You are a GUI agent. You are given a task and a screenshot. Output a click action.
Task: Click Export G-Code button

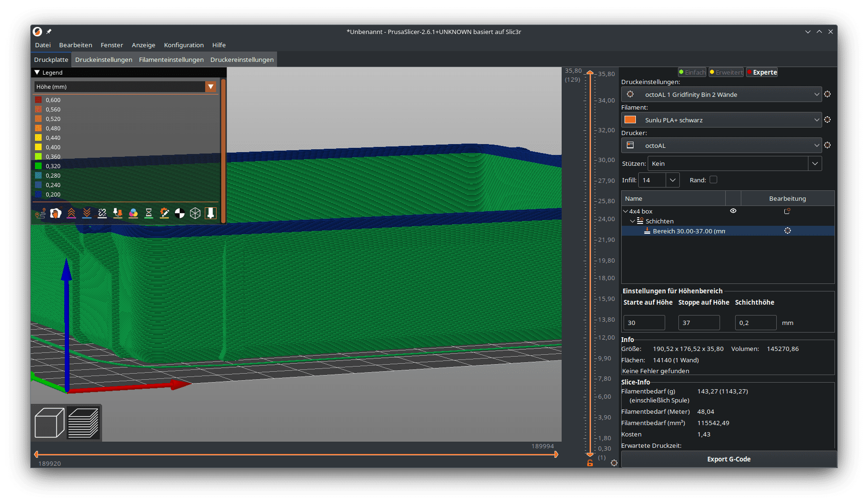pyautogui.click(x=729, y=459)
